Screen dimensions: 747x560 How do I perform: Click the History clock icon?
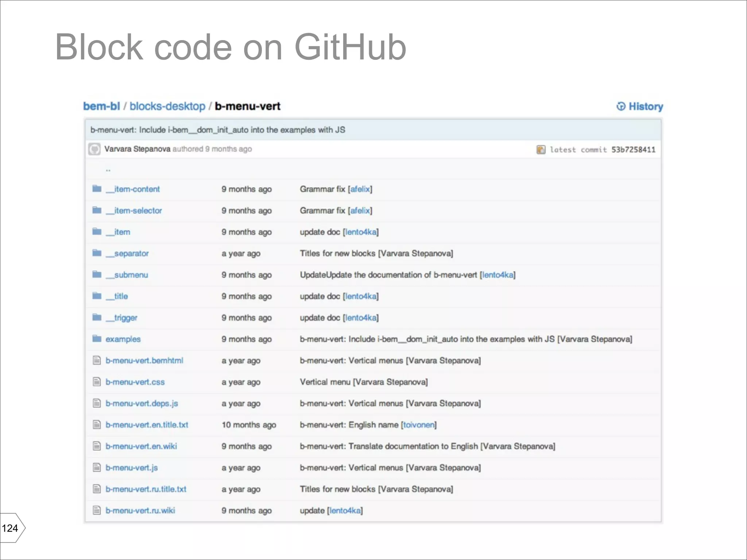(621, 106)
